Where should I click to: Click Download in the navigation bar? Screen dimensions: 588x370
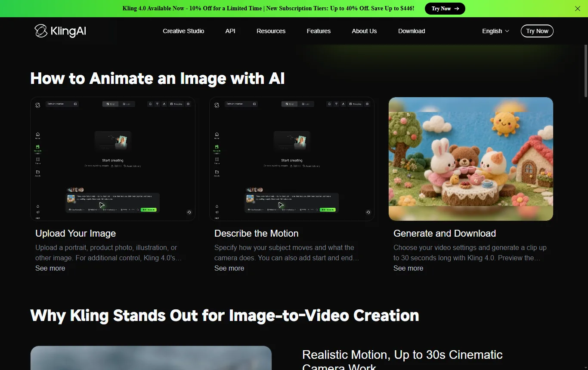pos(412,31)
